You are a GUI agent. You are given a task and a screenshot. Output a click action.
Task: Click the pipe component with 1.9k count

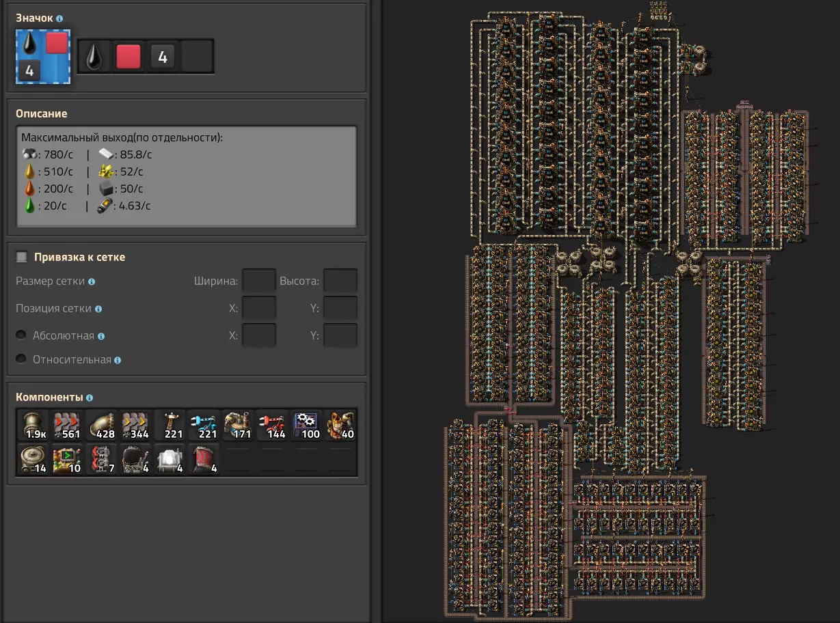tap(33, 425)
